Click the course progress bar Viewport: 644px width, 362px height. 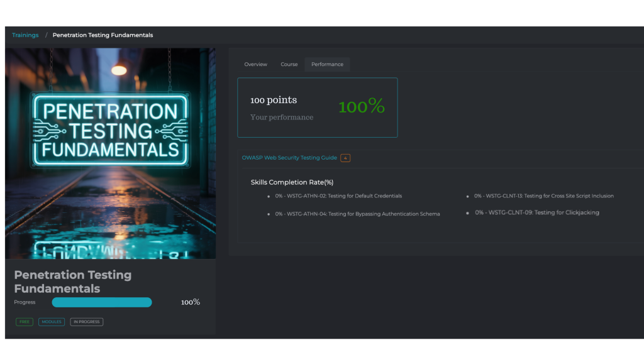tap(102, 302)
